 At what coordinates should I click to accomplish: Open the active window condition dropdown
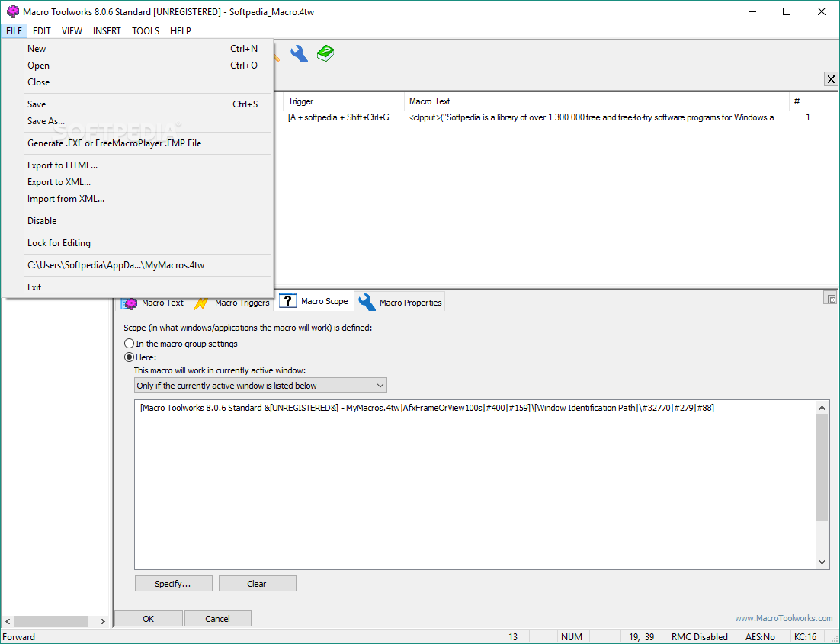[261, 386]
